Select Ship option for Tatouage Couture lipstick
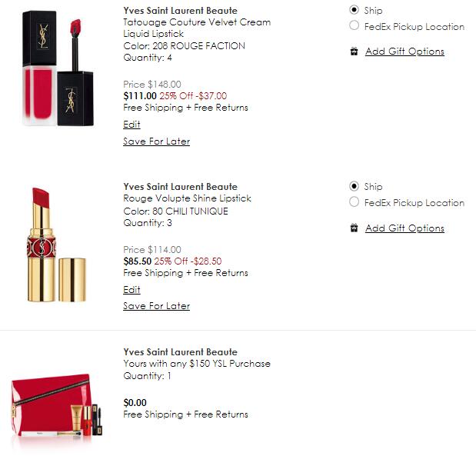Viewport: 476px width, 456px height. point(354,10)
